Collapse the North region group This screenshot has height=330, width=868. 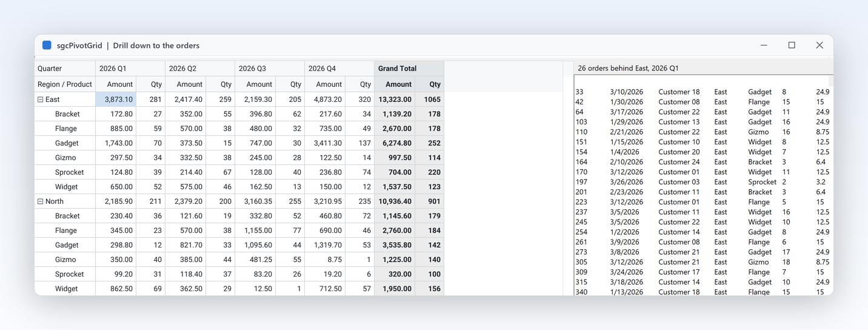41,201
